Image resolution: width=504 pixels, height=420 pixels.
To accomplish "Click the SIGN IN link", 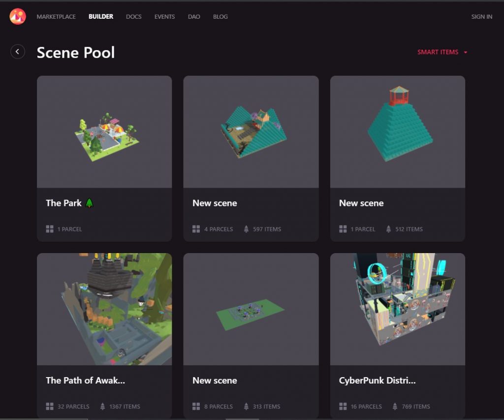I will click(x=481, y=16).
